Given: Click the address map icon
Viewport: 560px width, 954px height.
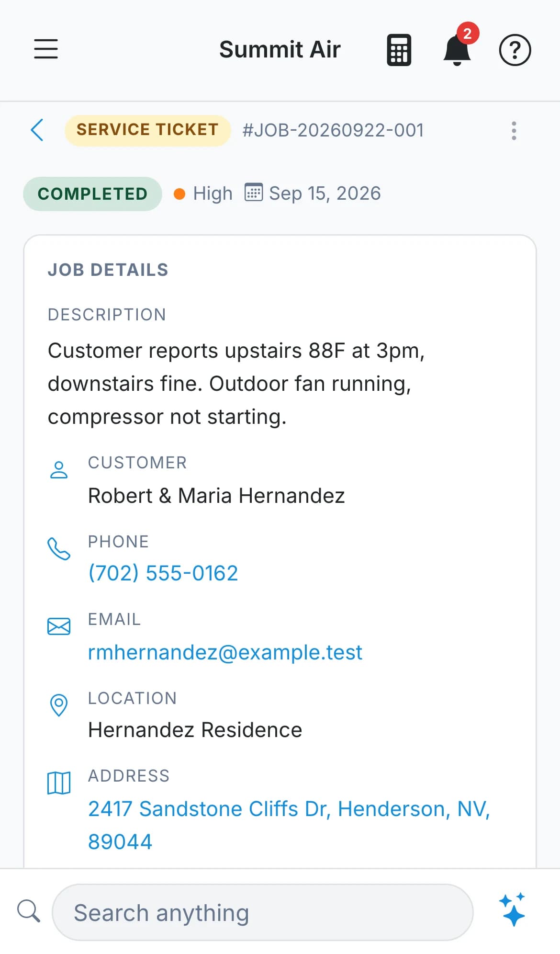Looking at the screenshot, I should click(x=59, y=783).
